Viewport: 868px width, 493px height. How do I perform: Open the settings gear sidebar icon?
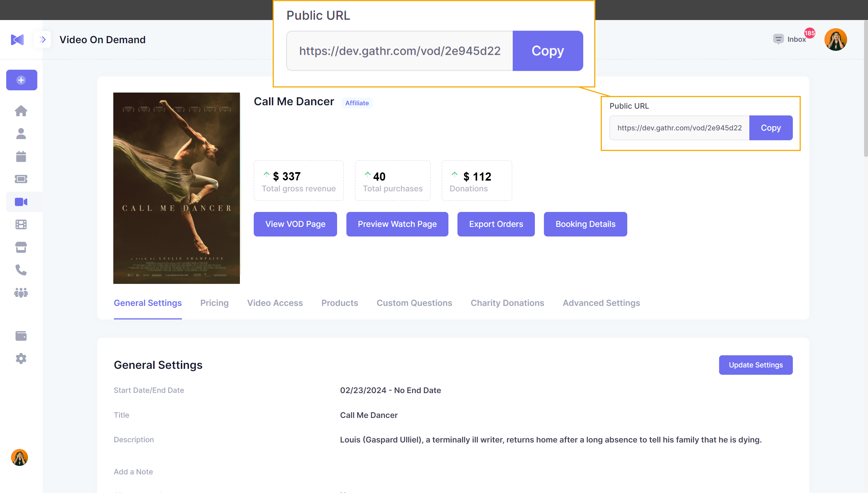click(21, 359)
